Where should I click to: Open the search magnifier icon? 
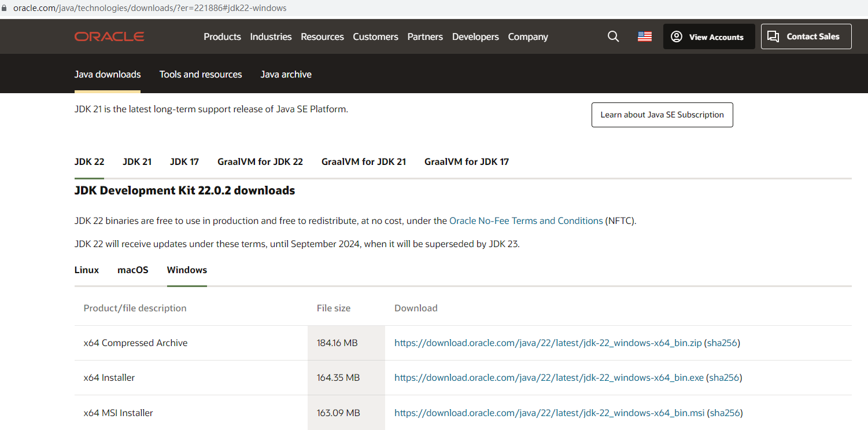pos(613,36)
